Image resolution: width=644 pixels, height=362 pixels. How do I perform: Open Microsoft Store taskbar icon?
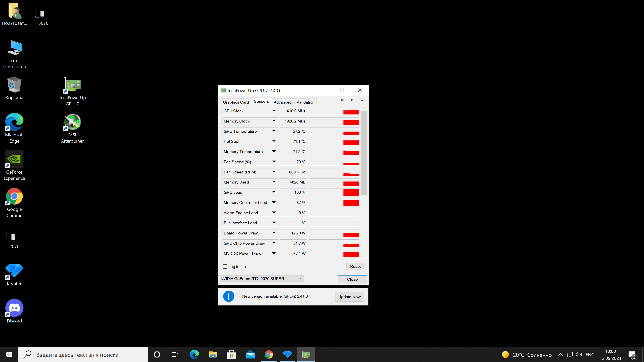coord(231,354)
